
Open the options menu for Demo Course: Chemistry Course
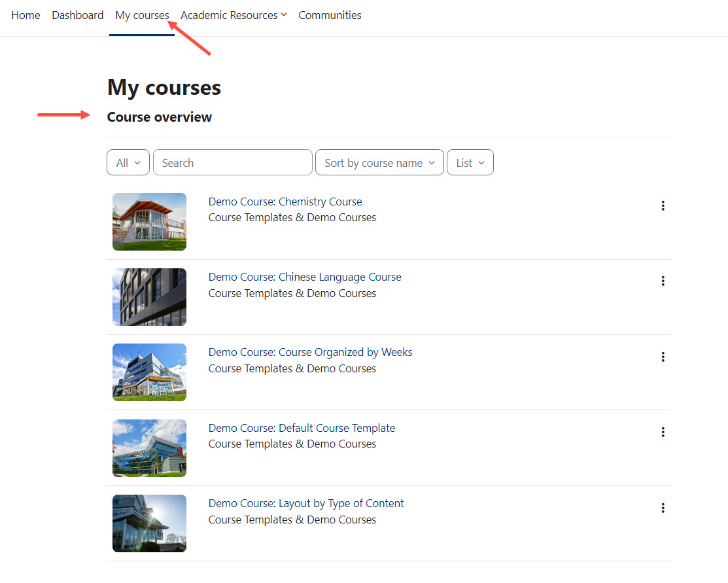coord(663,205)
